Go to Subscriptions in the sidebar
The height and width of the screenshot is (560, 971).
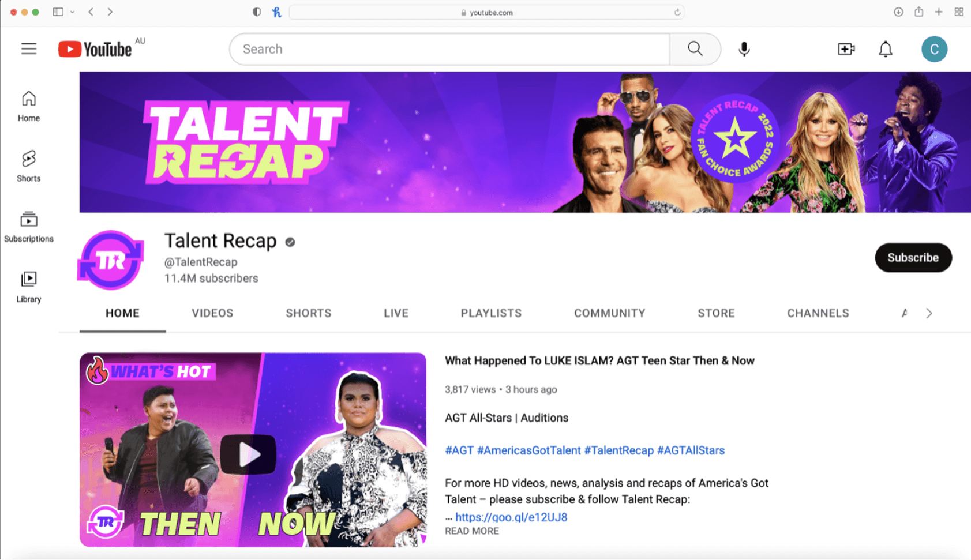click(29, 226)
